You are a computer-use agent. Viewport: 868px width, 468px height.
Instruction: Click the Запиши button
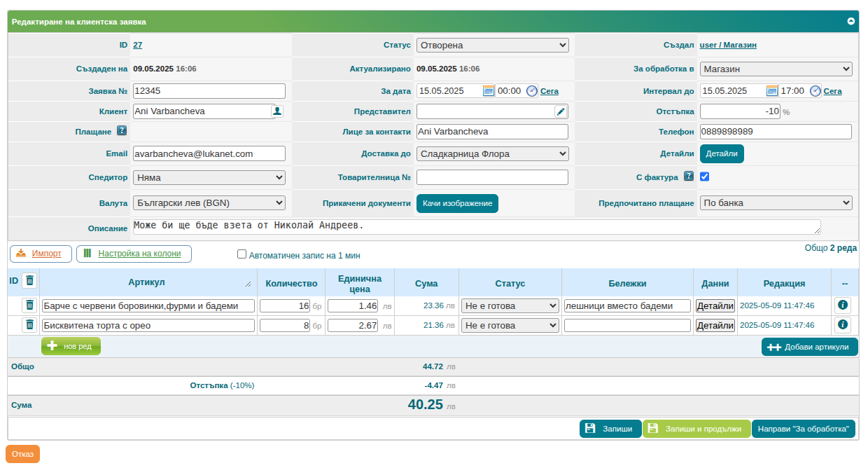point(610,429)
